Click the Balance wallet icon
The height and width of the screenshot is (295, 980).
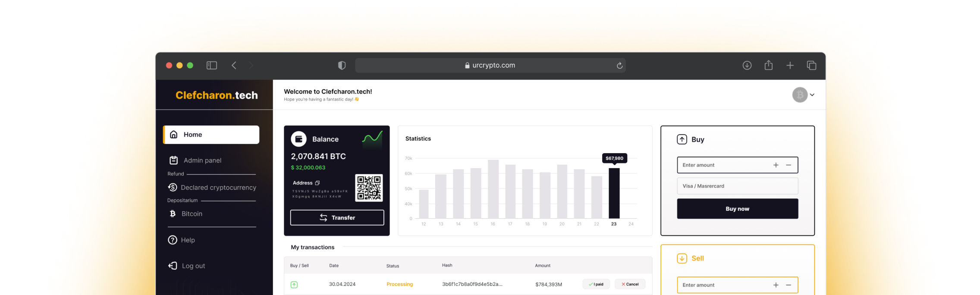(x=298, y=139)
